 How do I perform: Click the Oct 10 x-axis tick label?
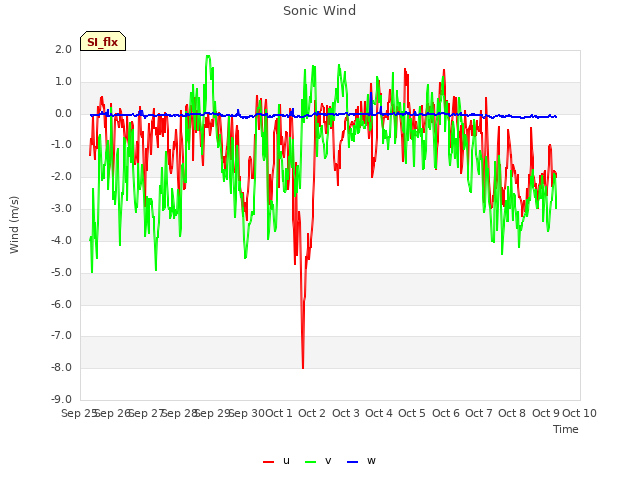click(x=580, y=413)
